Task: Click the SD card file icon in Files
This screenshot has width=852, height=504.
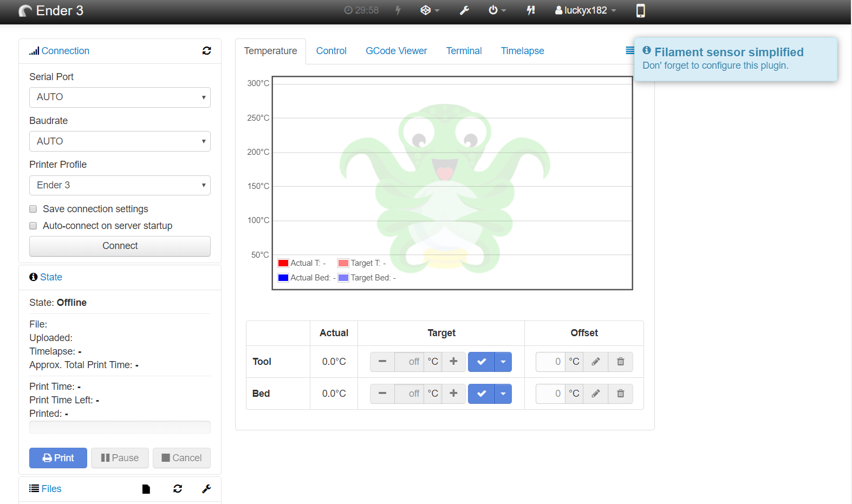Action: [x=146, y=489]
